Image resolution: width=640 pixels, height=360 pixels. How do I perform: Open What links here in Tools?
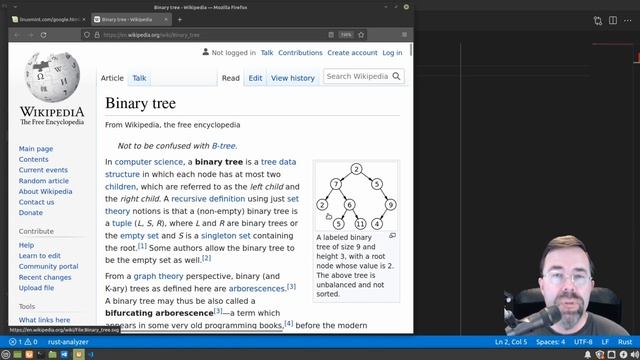pyautogui.click(x=44, y=320)
